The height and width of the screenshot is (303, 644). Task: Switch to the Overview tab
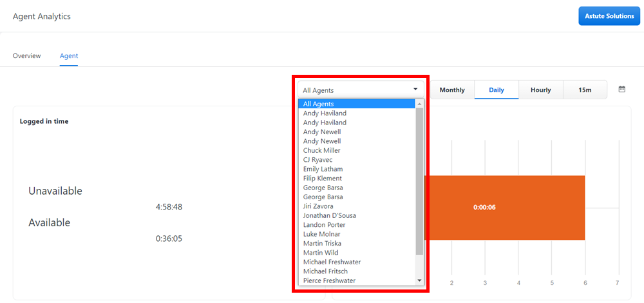26,56
